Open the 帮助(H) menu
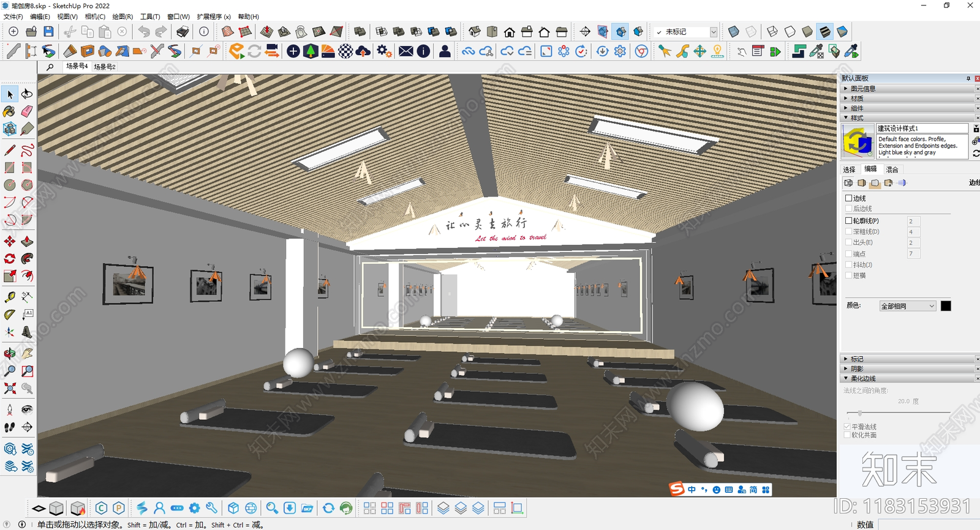This screenshot has height=530, width=980. pos(248,17)
